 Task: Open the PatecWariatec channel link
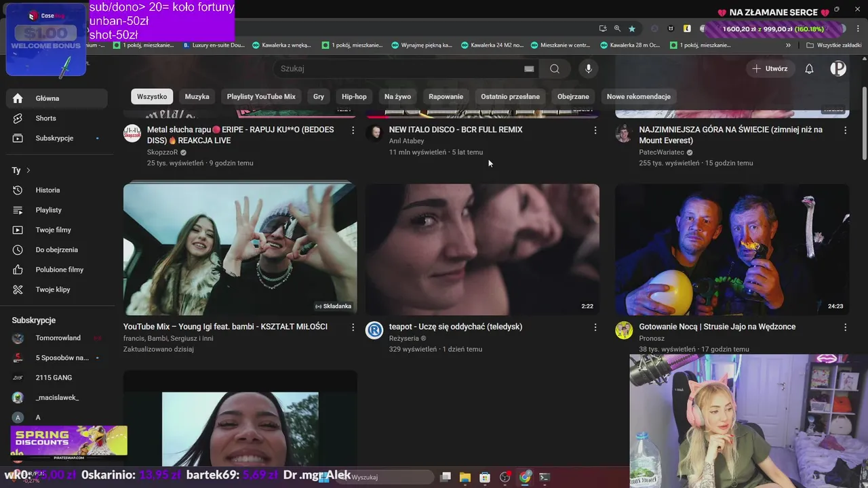662,152
